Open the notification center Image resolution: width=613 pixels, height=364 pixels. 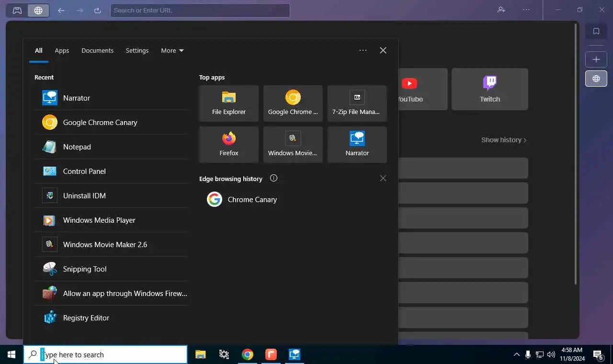pyautogui.click(x=598, y=354)
